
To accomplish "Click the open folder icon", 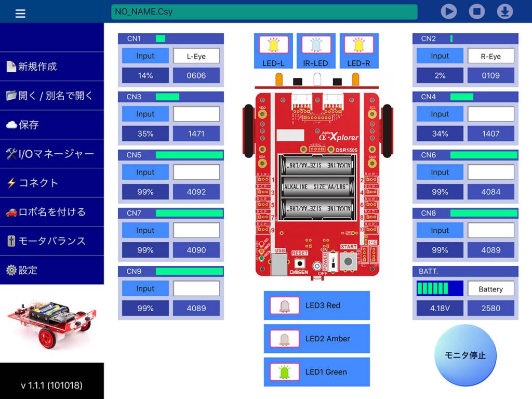I will 11,96.
